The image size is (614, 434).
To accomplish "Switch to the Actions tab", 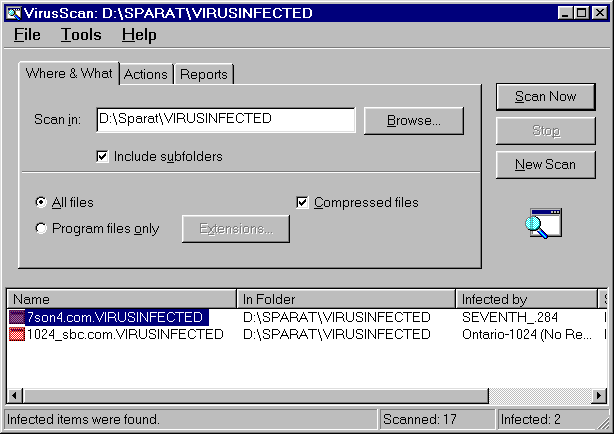I will (146, 74).
